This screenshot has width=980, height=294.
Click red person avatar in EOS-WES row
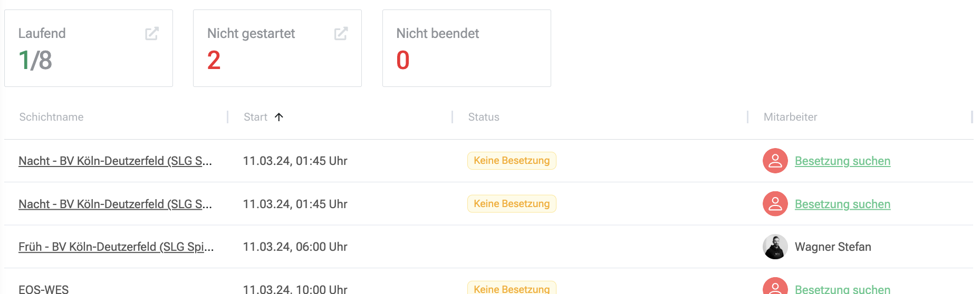click(x=775, y=286)
